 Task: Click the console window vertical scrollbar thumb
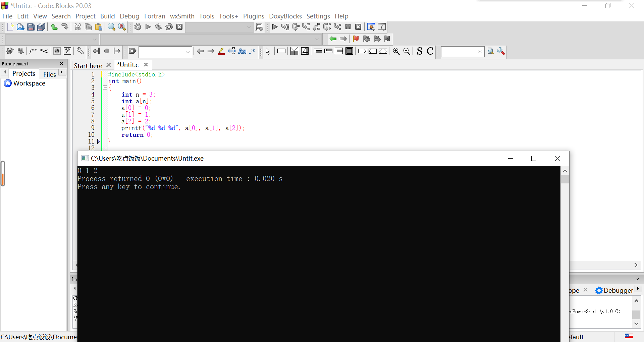click(565, 179)
